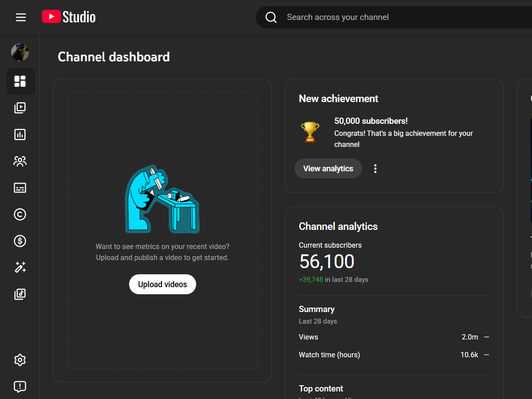Open the Audio library sidebar icon
Viewport: 532px width, 399px height.
coord(20,294)
